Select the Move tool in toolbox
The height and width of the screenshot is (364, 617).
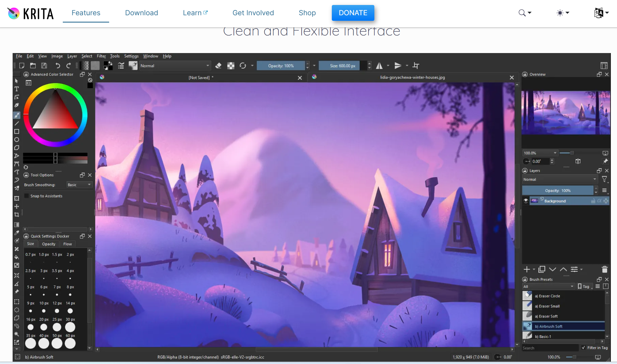[x=17, y=207]
